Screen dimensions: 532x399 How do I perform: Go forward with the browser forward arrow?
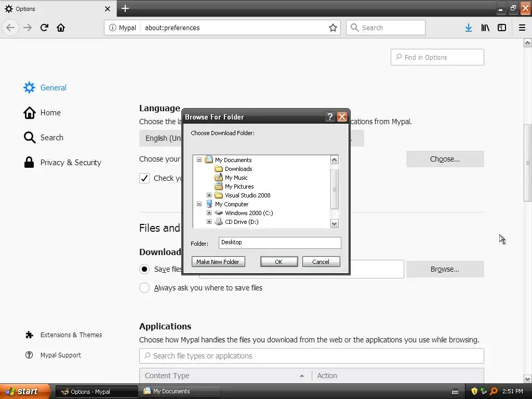click(28, 28)
